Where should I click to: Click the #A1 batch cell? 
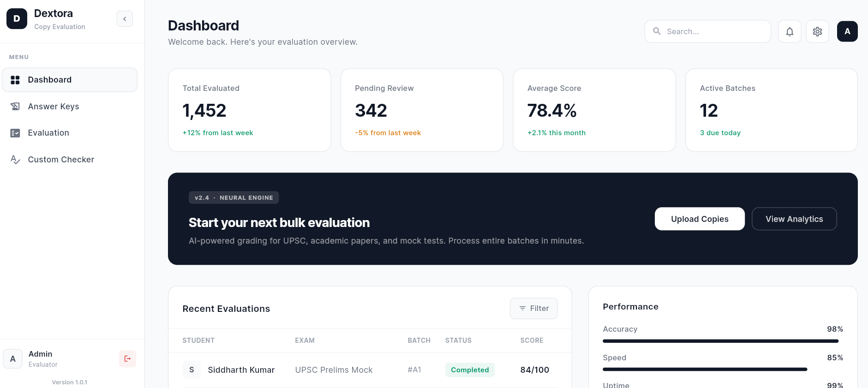click(x=414, y=370)
